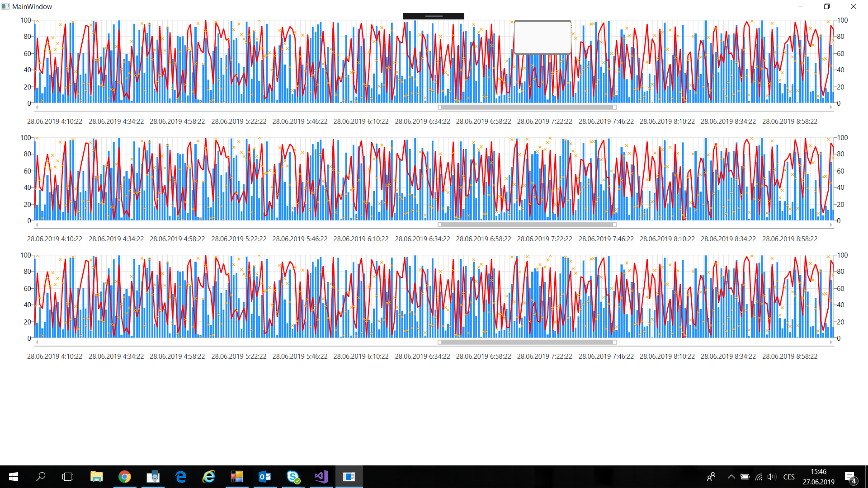Screen dimensions: 868x488
Task: Open the clock and date flyout
Action: point(818,477)
